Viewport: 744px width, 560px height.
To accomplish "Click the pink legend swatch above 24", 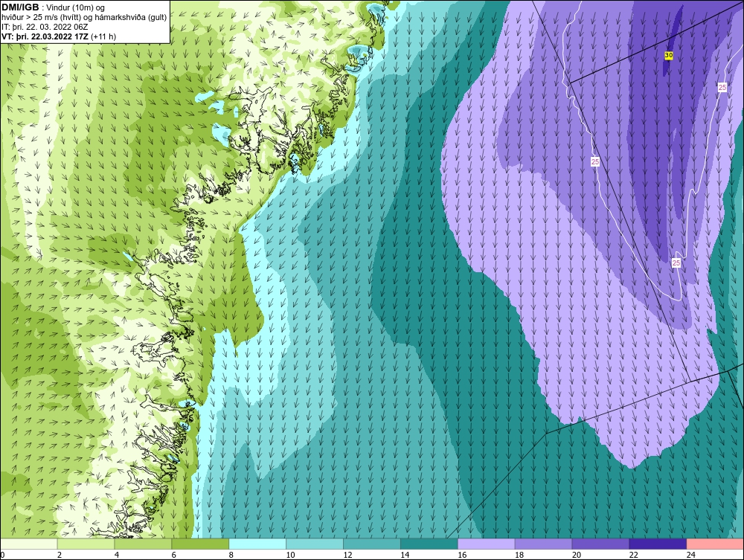I will [x=715, y=544].
